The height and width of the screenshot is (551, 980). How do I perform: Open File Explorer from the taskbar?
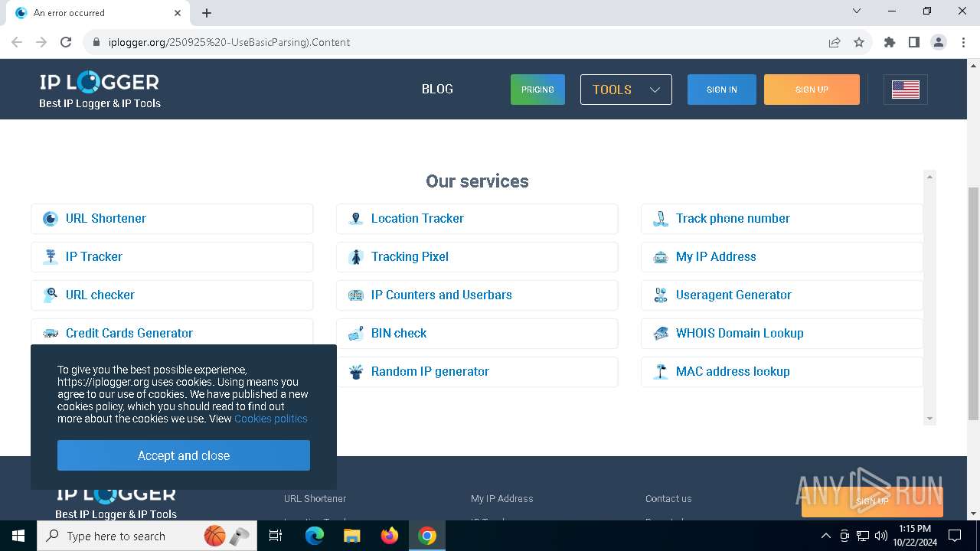351,536
